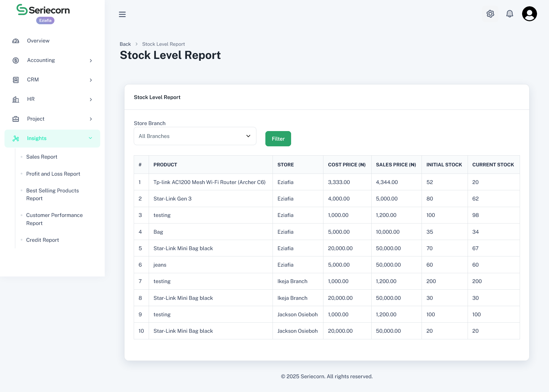Open the settings gear icon
Viewport: 549px width, 392px height.
(490, 14)
